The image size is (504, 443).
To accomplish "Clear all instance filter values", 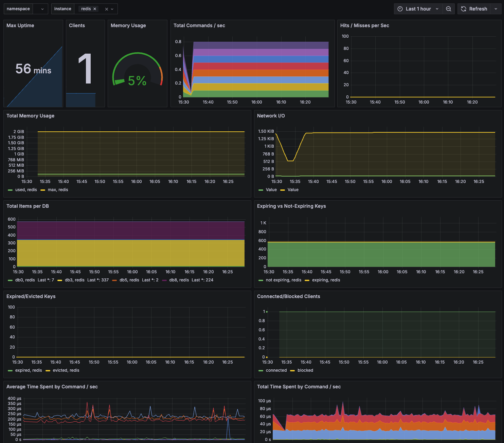I will point(107,9).
